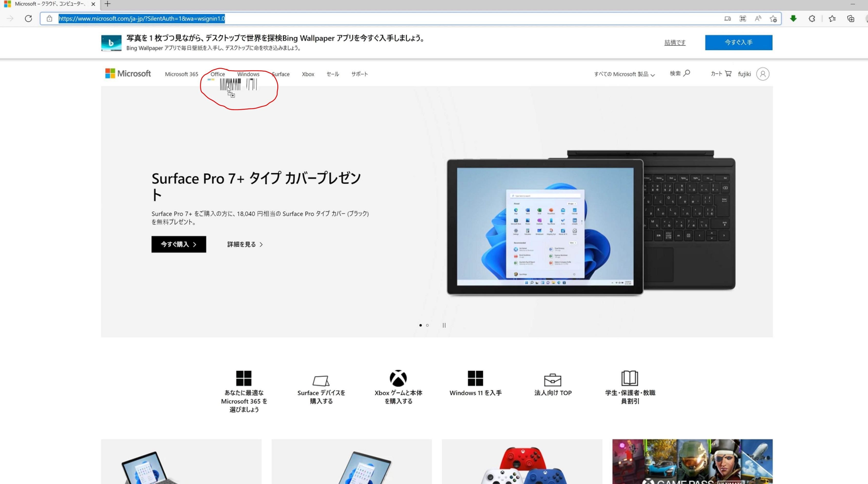Click the green download arrow extension icon
The image size is (868, 484).
[793, 18]
